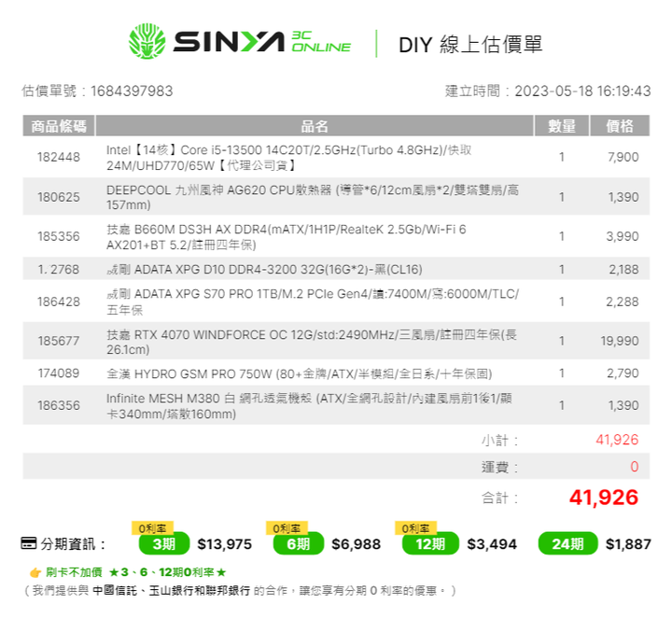Click barcode 174089

coord(59,373)
